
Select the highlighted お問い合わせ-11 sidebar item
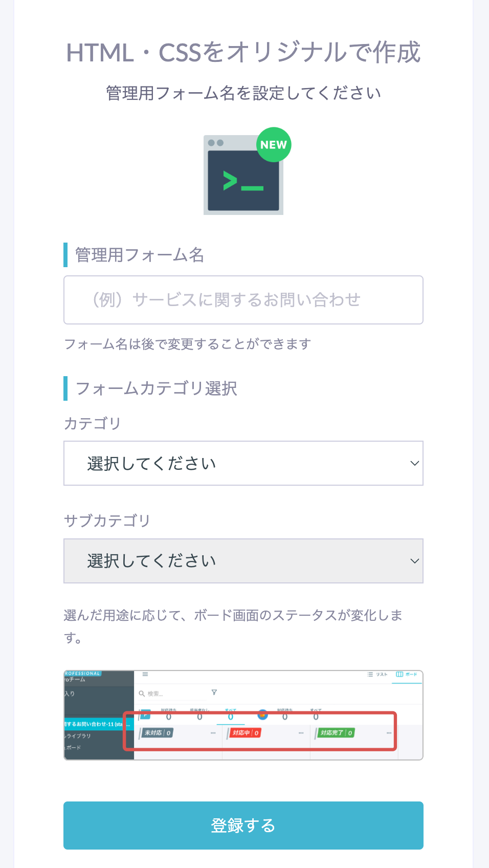(x=97, y=724)
